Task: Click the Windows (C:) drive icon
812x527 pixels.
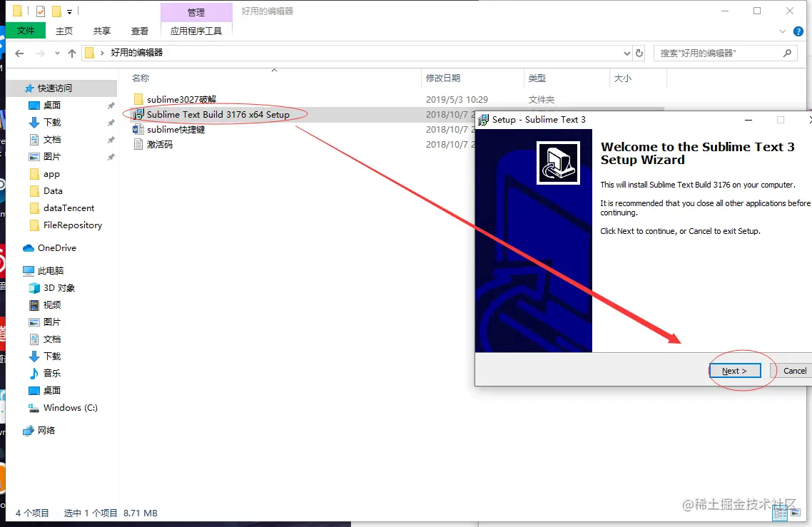Action: pyautogui.click(x=34, y=408)
